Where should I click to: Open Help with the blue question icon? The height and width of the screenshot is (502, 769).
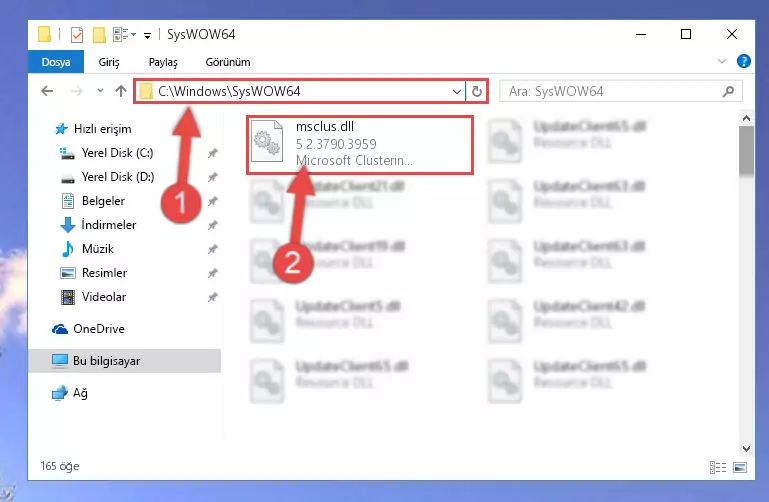tap(743, 61)
